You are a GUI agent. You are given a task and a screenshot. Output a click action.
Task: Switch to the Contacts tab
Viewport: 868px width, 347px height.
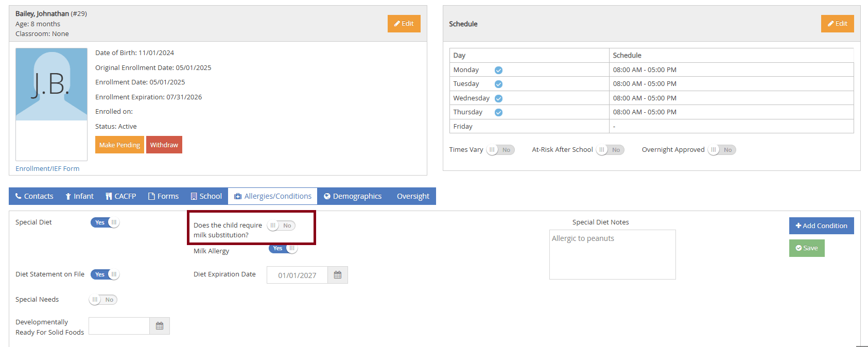click(x=34, y=196)
